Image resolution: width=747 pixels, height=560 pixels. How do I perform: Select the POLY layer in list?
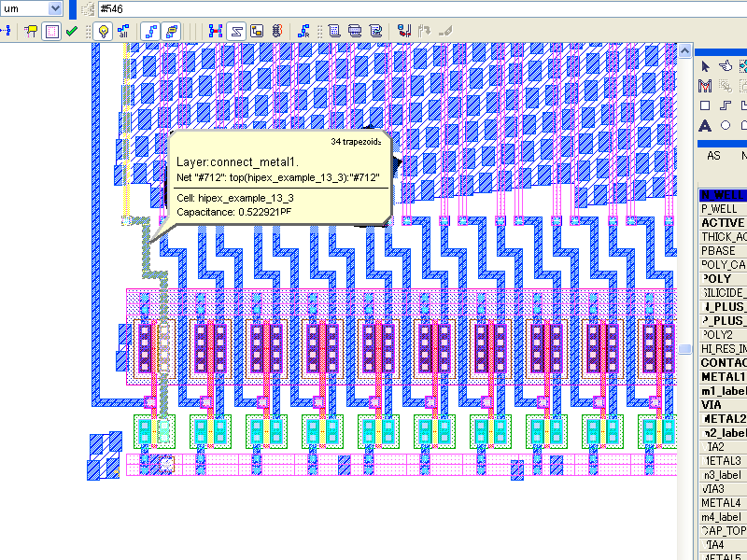point(723,279)
